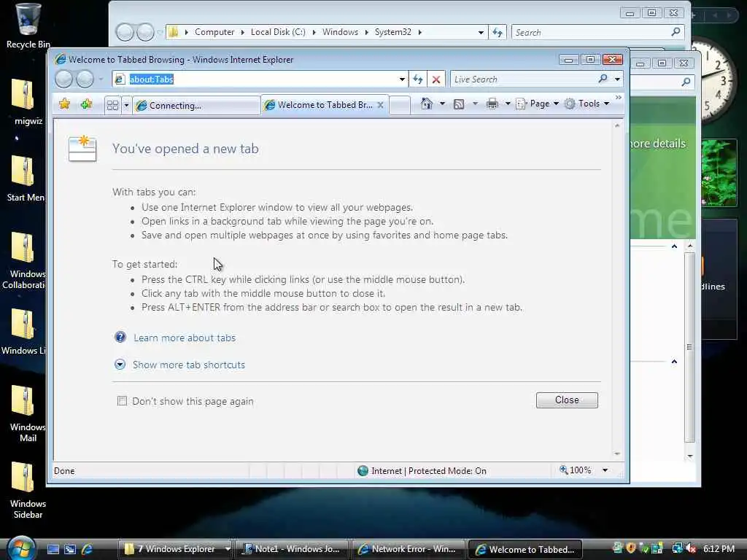Click the network tray icon
Screen dimensions: 747x560
click(x=678, y=548)
